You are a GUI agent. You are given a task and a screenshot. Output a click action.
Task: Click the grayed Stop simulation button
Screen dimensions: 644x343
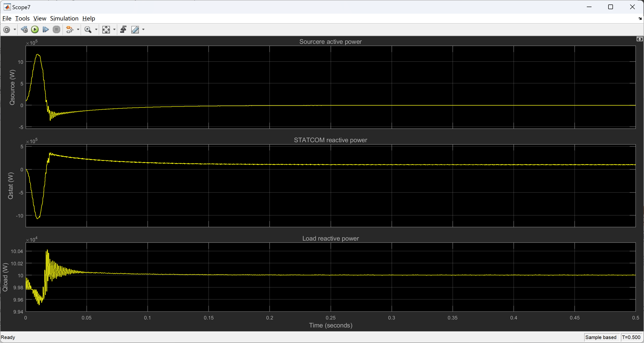[56, 29]
